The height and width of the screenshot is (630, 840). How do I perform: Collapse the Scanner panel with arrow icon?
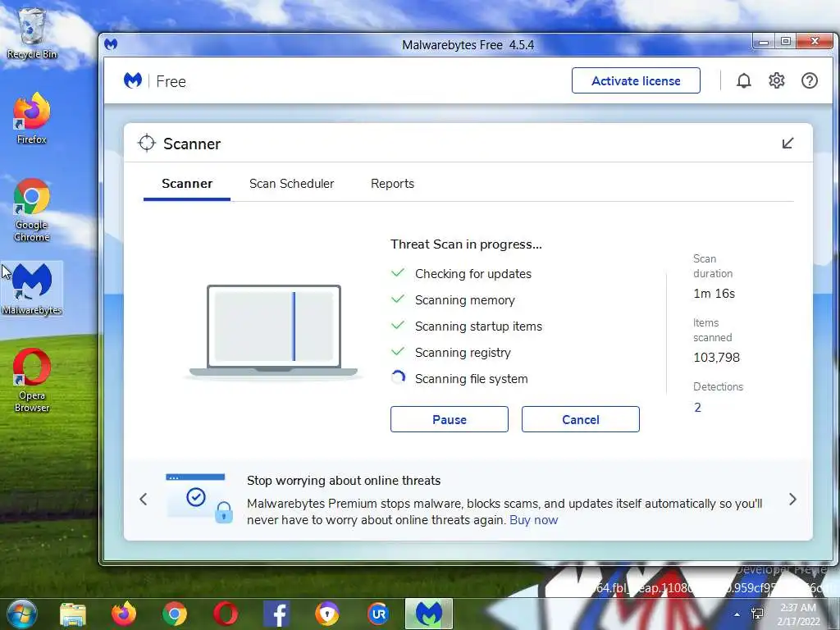pyautogui.click(x=787, y=143)
